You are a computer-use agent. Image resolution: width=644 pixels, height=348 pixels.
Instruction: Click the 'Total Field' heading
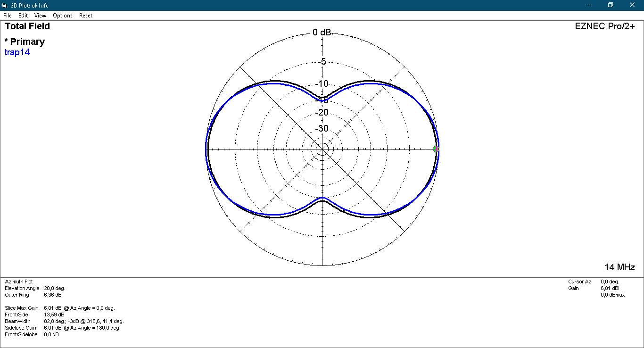27,26
